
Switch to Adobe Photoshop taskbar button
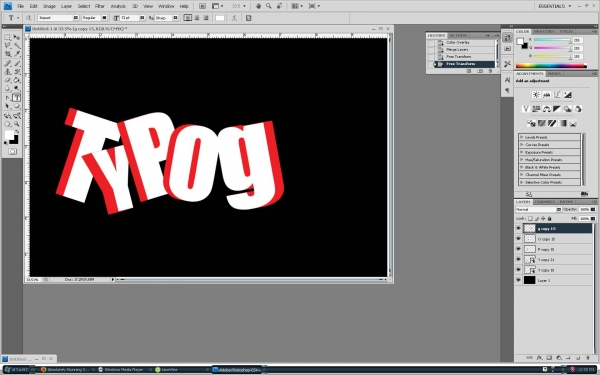pyautogui.click(x=236, y=370)
